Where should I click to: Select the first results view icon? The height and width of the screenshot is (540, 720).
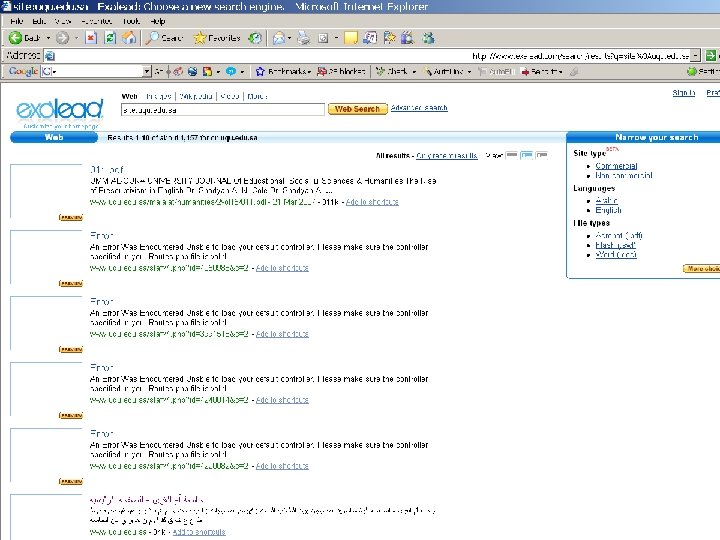[512, 155]
